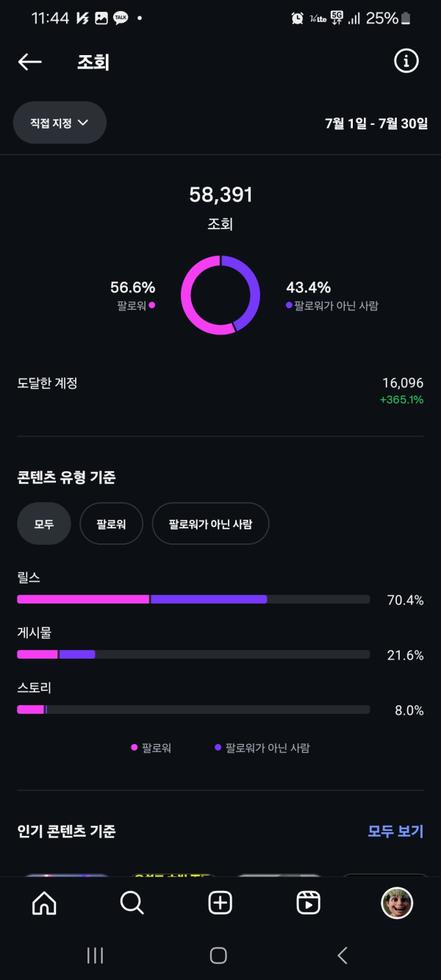Select the 팔로워 filter chip

pyautogui.click(x=111, y=523)
